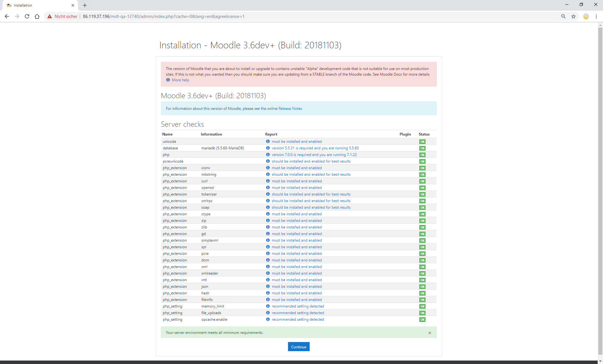Click the info icon in the xmlreader row

click(268, 273)
